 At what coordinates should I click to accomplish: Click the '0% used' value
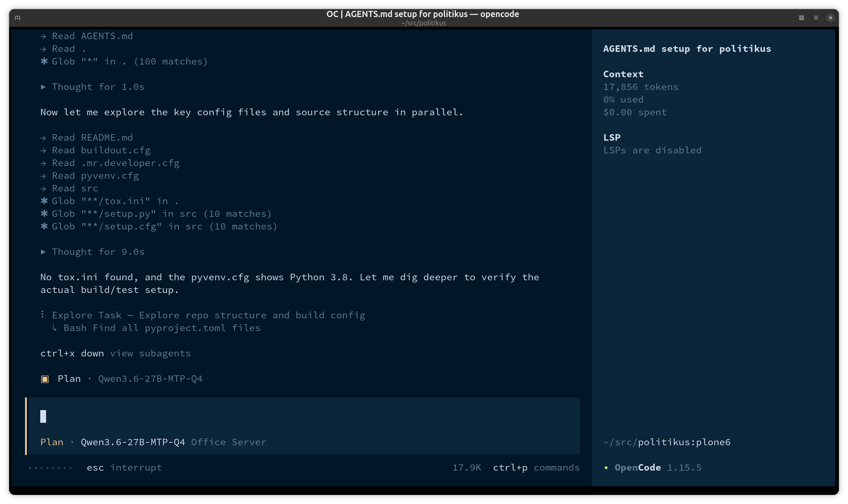[x=623, y=100]
